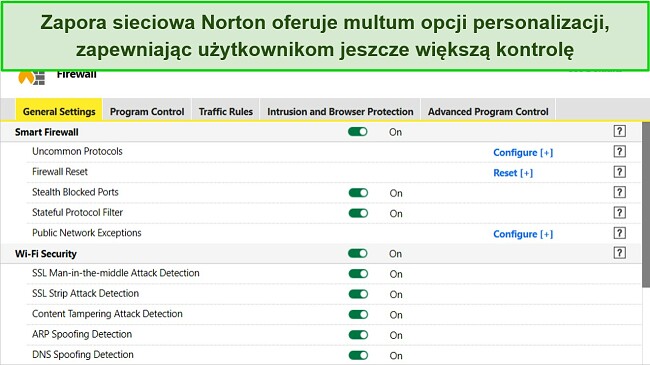Image resolution: width=650 pixels, height=365 pixels.
Task: Toggle ARP Spoofing Detection switch
Action: 358,335
